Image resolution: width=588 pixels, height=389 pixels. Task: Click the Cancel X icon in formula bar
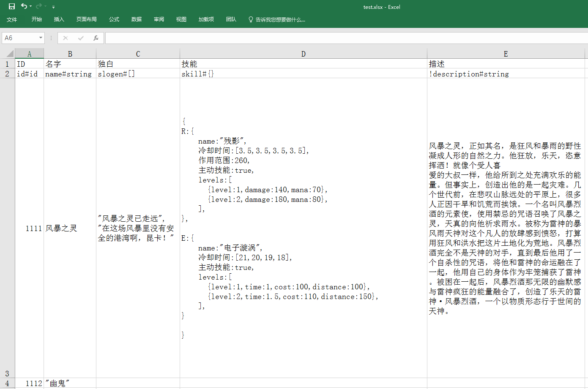pos(66,38)
